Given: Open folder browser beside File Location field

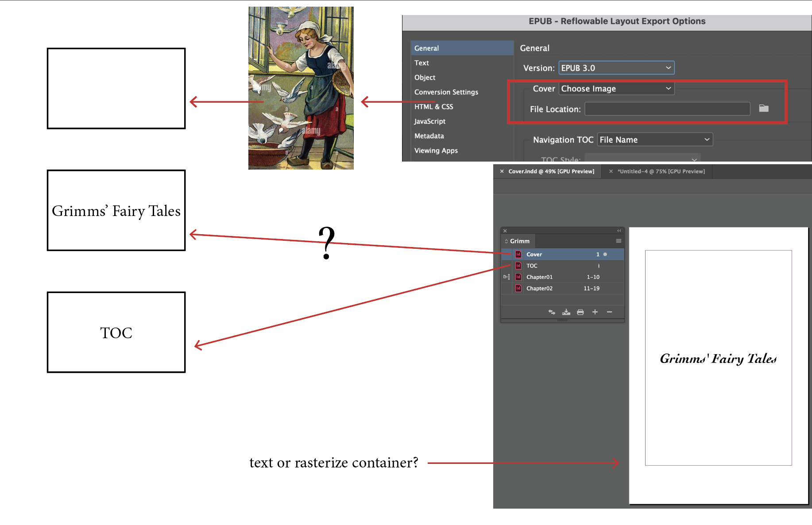Looking at the screenshot, I should [763, 108].
